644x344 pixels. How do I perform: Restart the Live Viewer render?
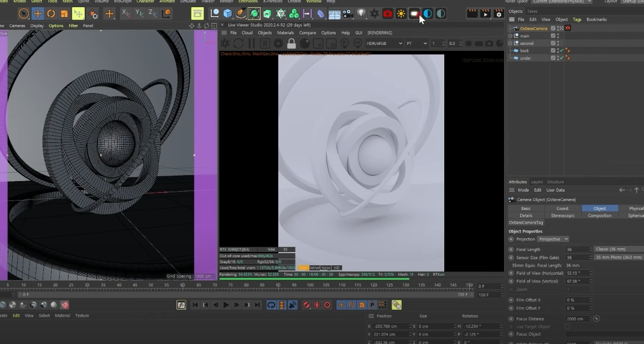coord(238,43)
